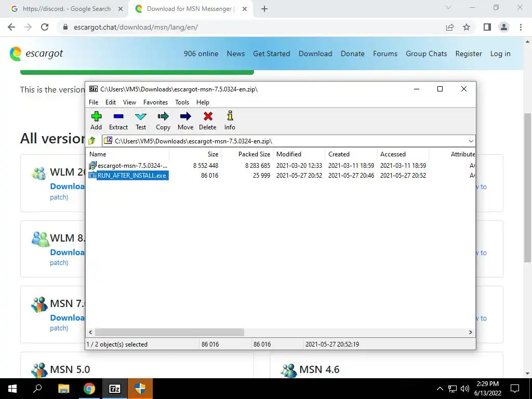Viewport: 532px width, 399px height.
Task: Go back in browser history
Action: [x=11, y=27]
